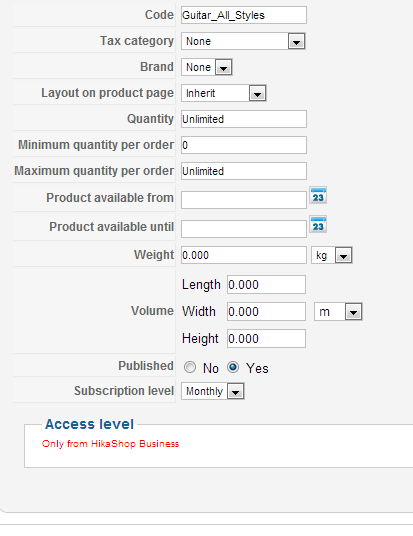The height and width of the screenshot is (536, 413).
Task: Click Minimum quantity per order field
Action: (244, 145)
